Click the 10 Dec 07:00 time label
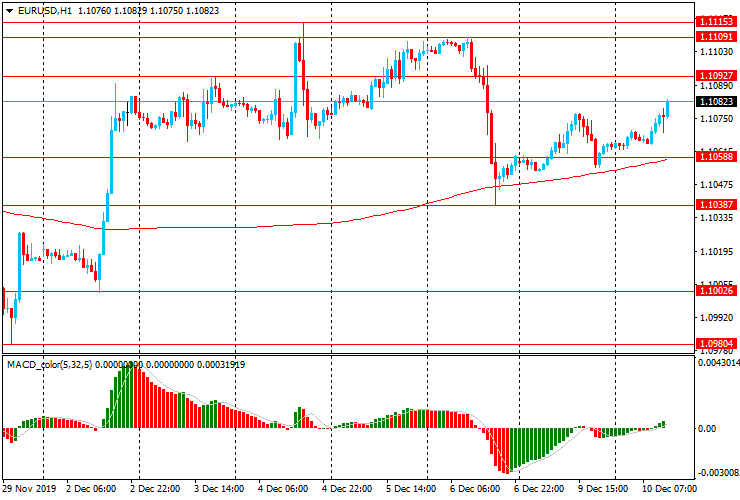Image resolution: width=740 pixels, height=500 pixels. (x=669, y=489)
